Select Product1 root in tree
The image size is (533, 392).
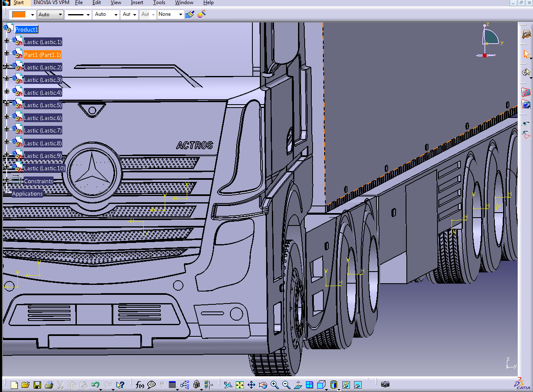pos(27,29)
